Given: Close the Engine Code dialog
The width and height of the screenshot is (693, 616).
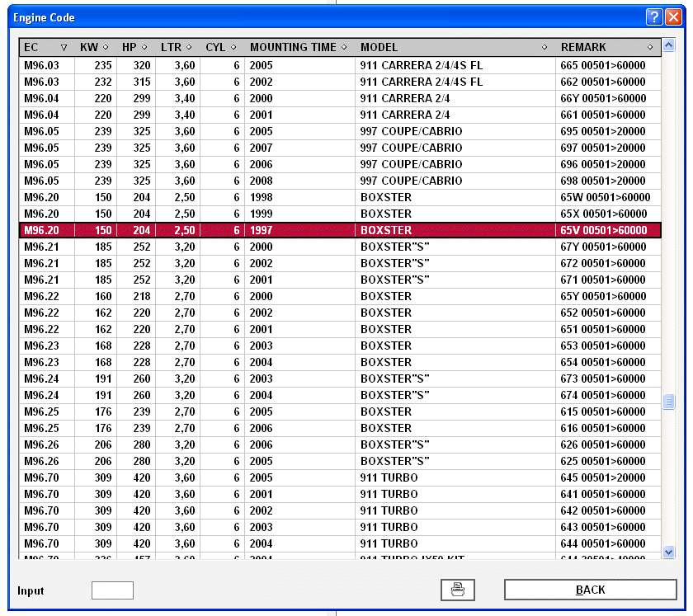Looking at the screenshot, I should [x=673, y=17].
